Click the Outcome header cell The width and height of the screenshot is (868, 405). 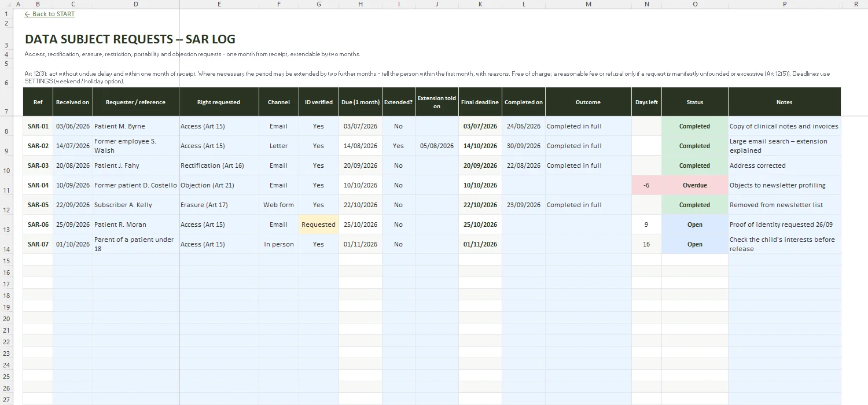point(588,102)
